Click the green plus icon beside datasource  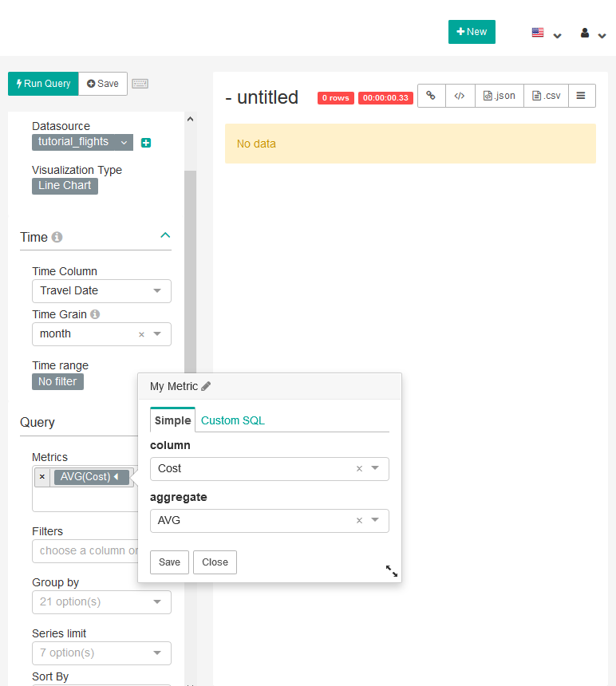pyautogui.click(x=146, y=143)
